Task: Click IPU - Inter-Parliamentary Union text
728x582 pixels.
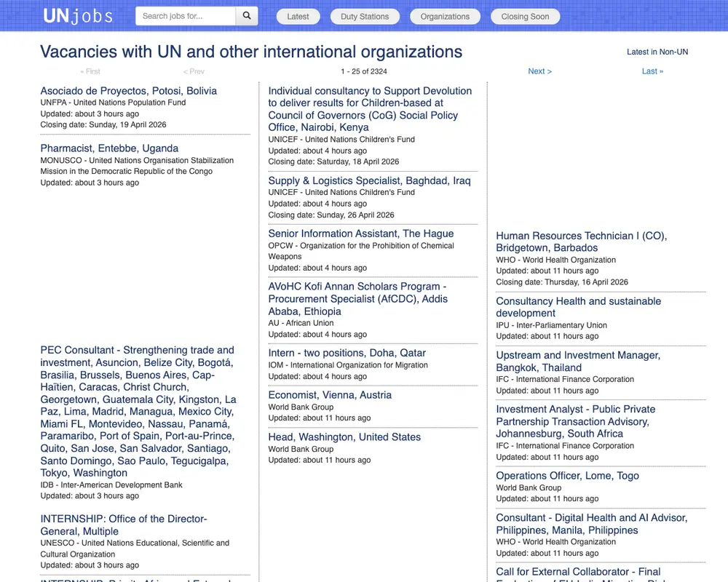Action: tap(552, 325)
